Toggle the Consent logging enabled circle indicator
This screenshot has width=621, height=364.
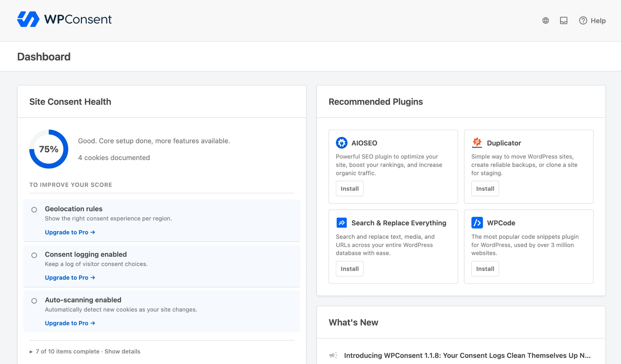(x=34, y=255)
